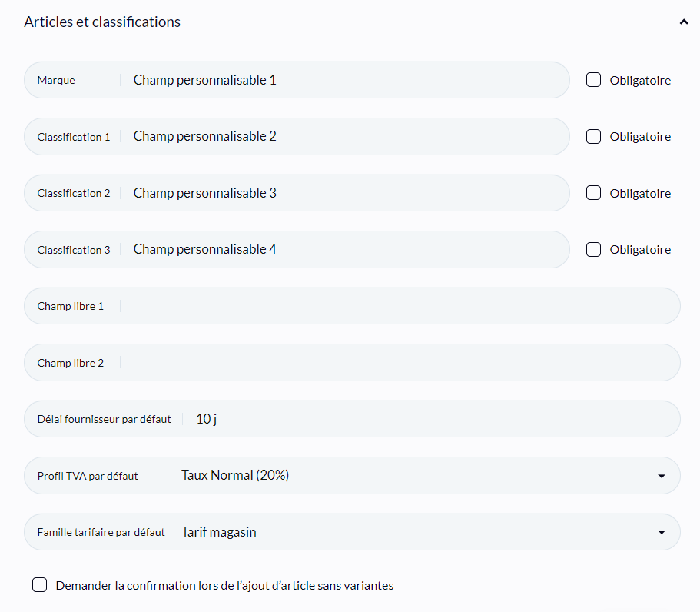Expand the "Famille tarifaire par défaut" dropdown
Viewport: 700px width, 612px height.
tap(661, 532)
